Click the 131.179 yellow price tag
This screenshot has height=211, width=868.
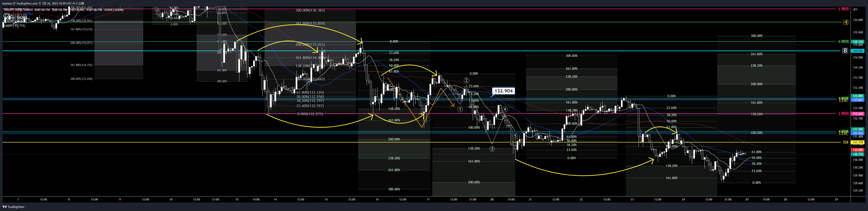[858, 142]
